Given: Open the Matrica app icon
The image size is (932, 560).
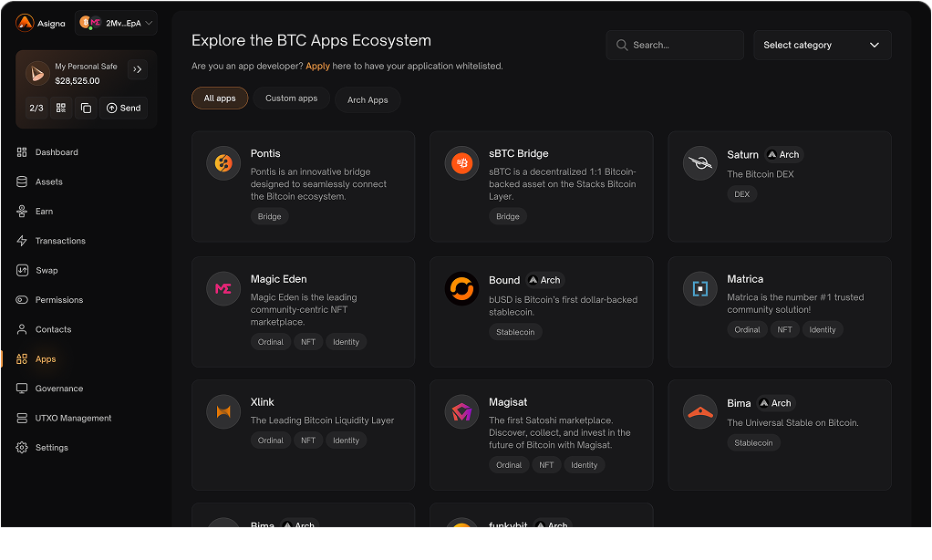Looking at the screenshot, I should 699,288.
